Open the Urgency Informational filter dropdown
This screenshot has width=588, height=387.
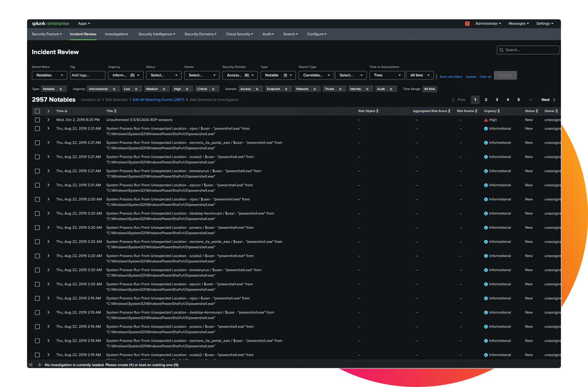[x=126, y=75]
